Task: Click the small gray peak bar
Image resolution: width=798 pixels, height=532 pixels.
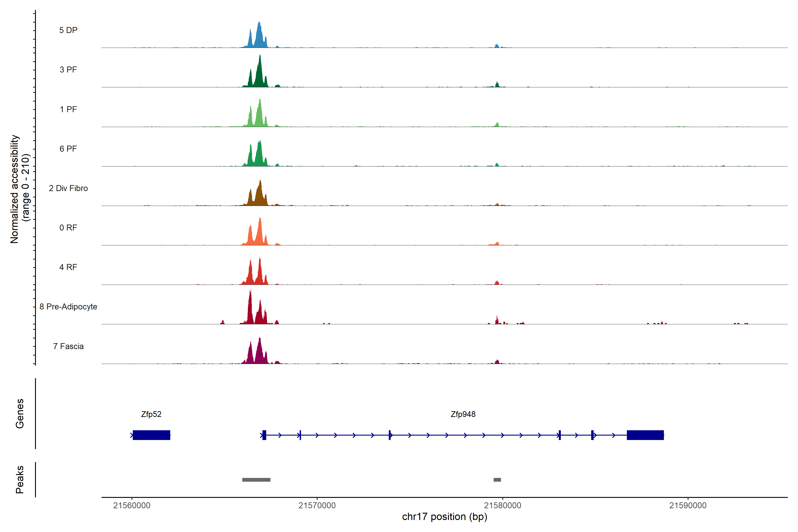Action: click(497, 480)
